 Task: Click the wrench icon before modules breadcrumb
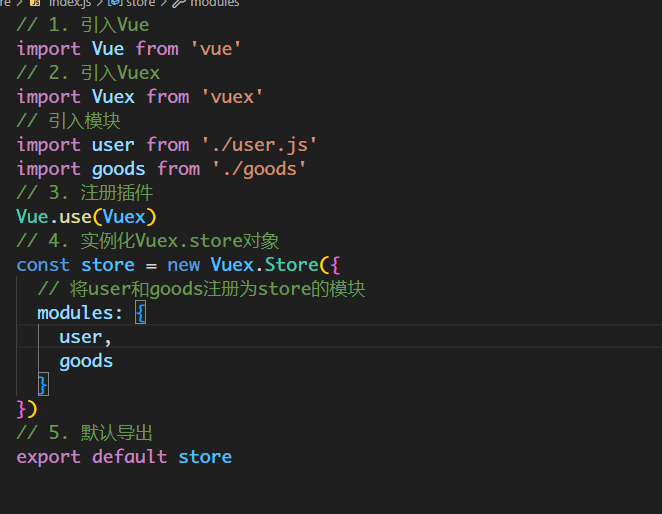point(179,3)
